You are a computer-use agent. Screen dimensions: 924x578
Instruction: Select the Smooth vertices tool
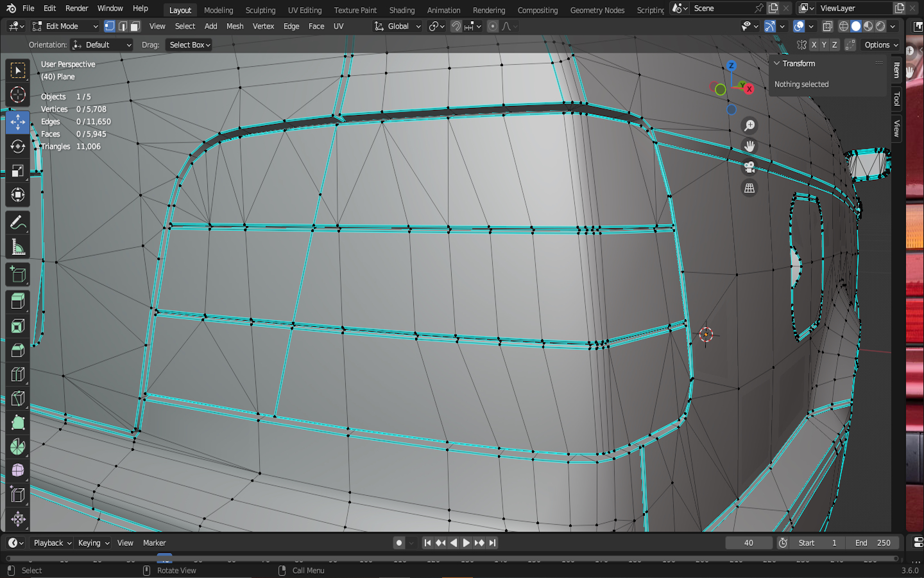click(18, 471)
